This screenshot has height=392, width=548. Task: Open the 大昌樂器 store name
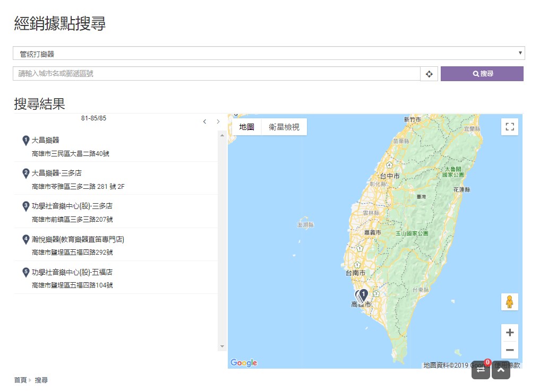[46, 141]
